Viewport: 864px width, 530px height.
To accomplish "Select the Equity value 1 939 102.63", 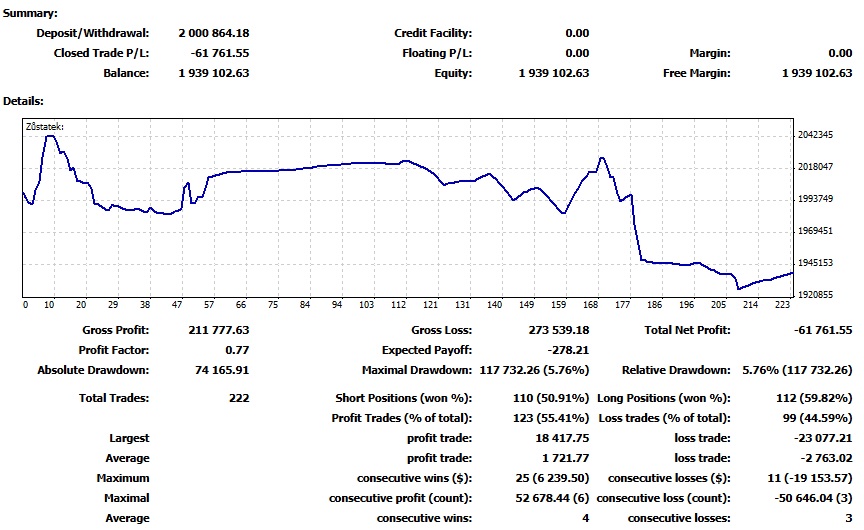I will coord(554,73).
